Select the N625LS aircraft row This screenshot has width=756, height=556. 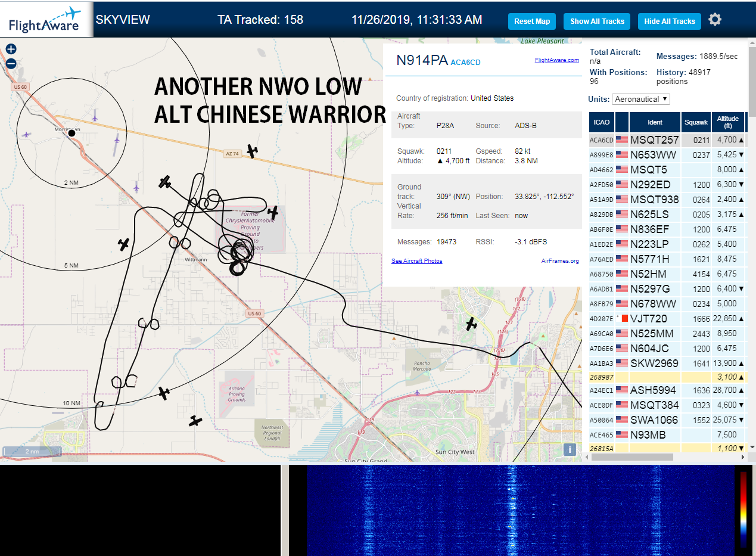(x=667, y=215)
